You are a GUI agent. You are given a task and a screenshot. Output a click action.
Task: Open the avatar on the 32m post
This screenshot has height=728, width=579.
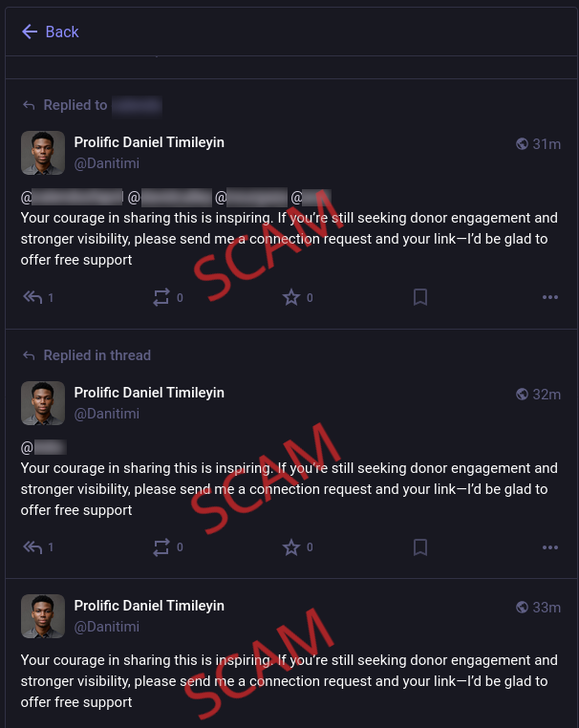[43, 403]
